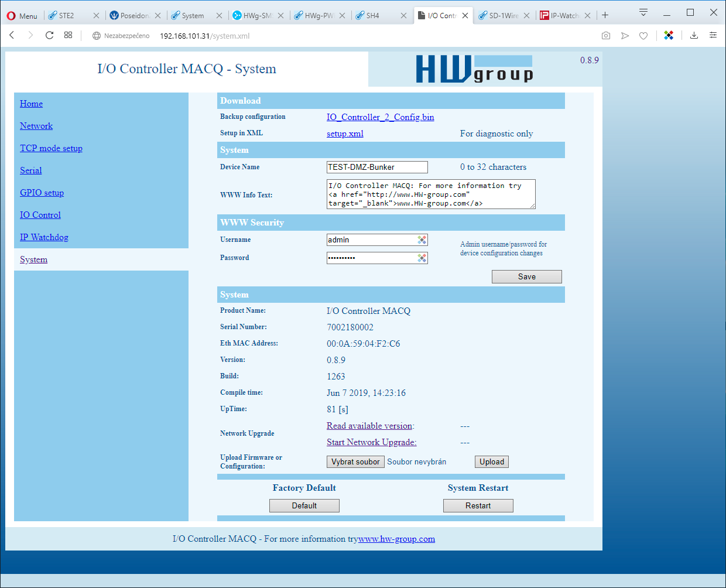Image resolution: width=726 pixels, height=588 pixels.
Task: Click the MAC address 00:0A:59:04:F2:C6
Action: click(364, 344)
